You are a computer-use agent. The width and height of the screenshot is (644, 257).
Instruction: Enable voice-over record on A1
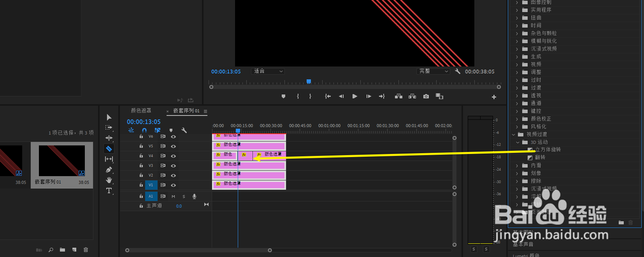[194, 196]
